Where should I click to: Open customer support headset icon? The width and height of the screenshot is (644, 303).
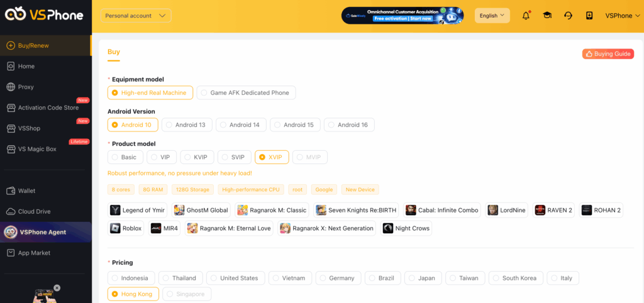568,16
